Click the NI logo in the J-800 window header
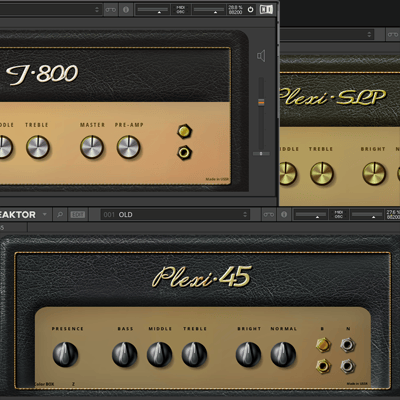 [x=266, y=9]
